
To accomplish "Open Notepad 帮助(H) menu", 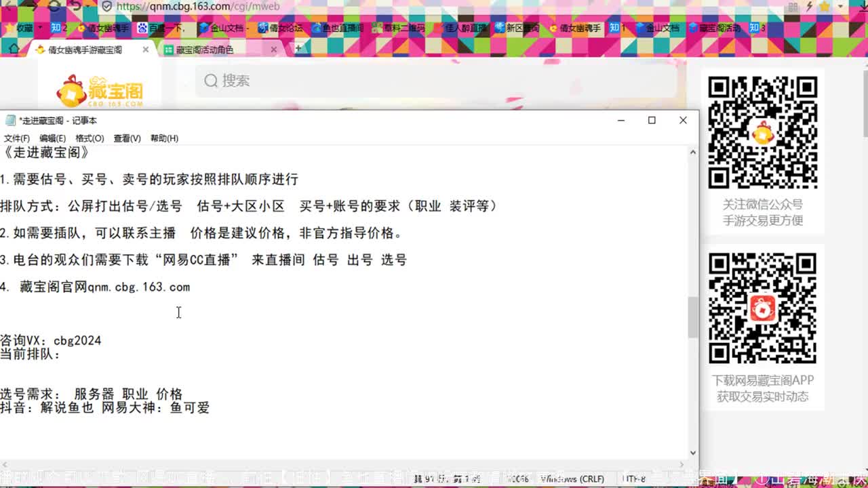I will pos(164,138).
